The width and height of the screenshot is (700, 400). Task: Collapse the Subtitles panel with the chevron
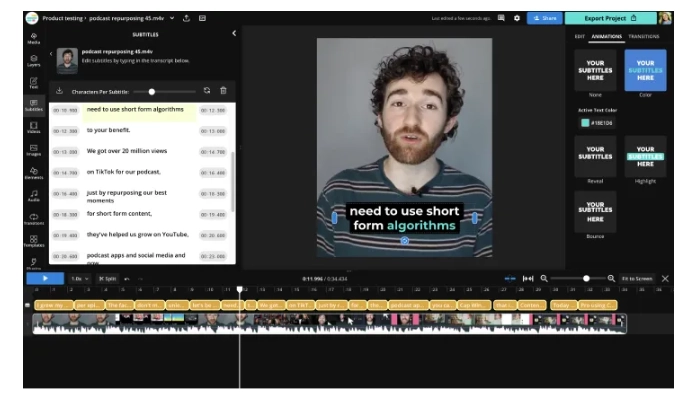pos(234,33)
